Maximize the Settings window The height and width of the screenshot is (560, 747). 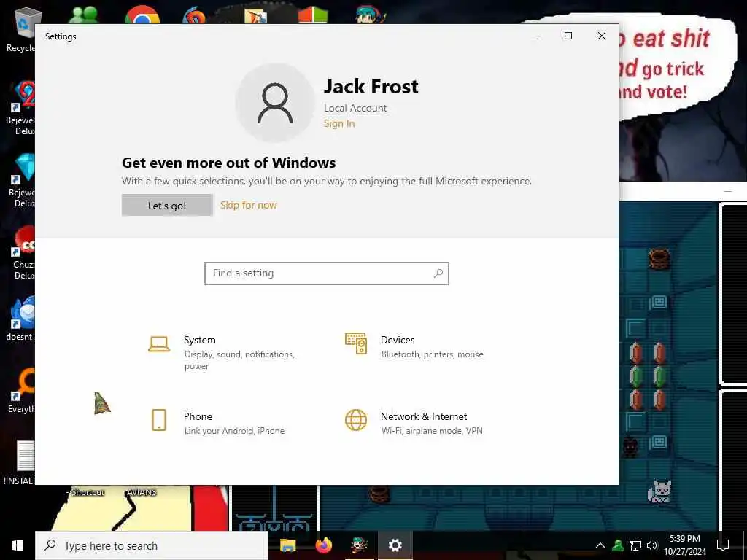click(x=568, y=36)
